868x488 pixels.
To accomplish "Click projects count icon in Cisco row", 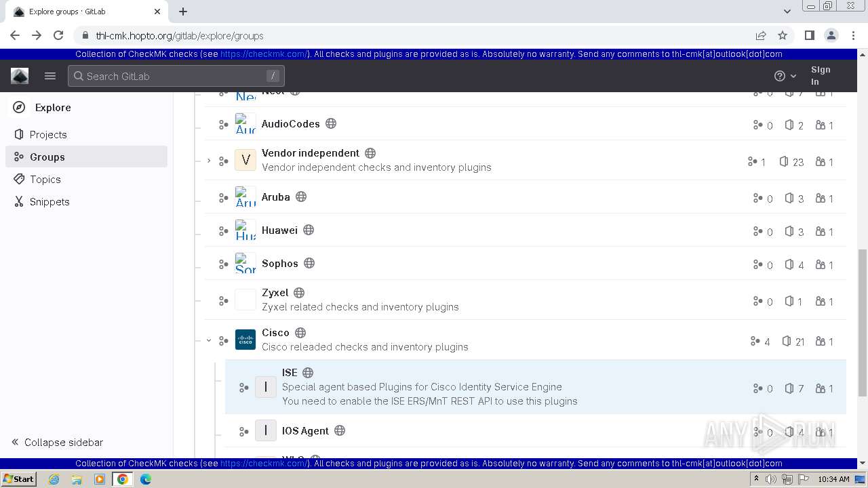I will [x=787, y=341].
